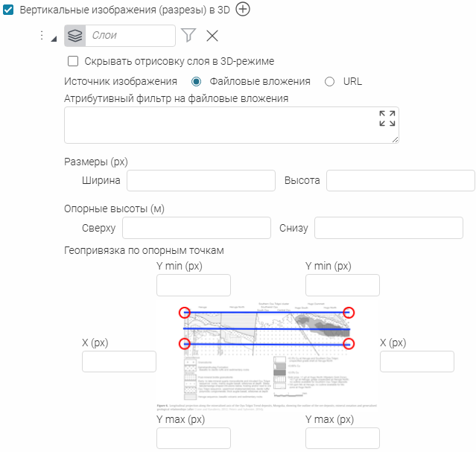Viewport: 476px width, 452px height.
Task: Remove the layer row with X icon
Action: tap(212, 36)
